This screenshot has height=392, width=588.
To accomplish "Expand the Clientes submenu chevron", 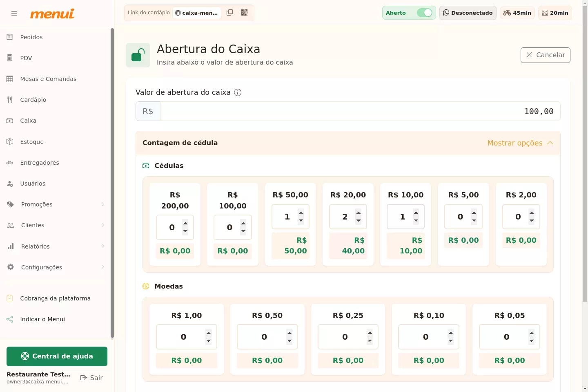I will coord(103,225).
